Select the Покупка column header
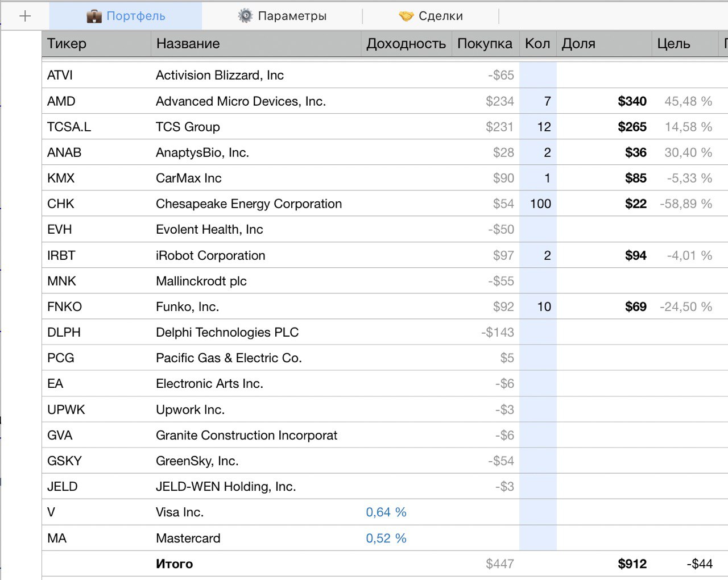Viewport: 728px width, 580px height. tap(485, 44)
